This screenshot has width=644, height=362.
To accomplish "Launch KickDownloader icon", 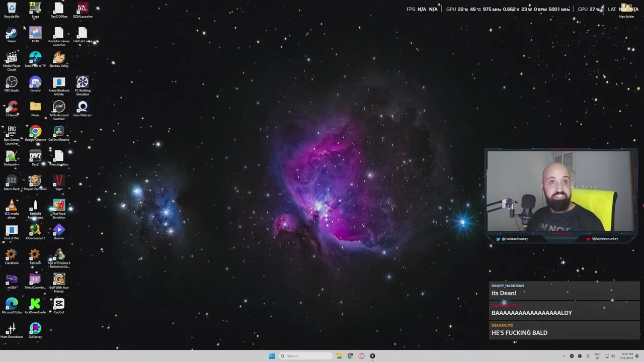I will [35, 306].
